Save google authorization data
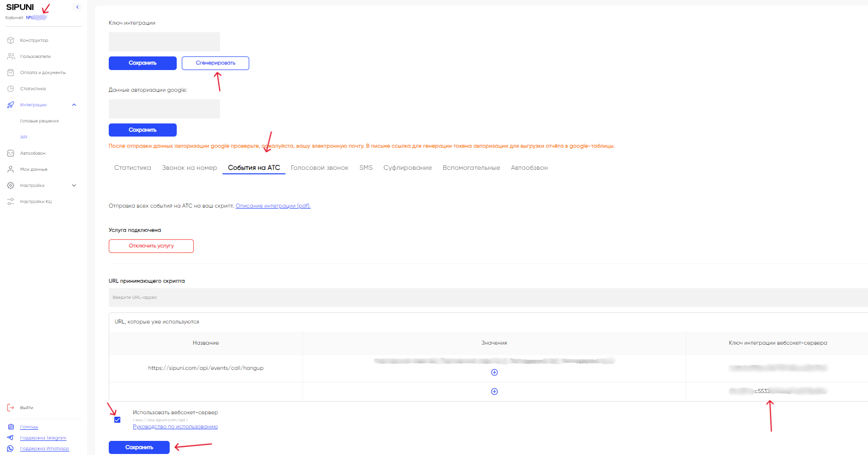The height and width of the screenshot is (455, 868). pyautogui.click(x=142, y=130)
